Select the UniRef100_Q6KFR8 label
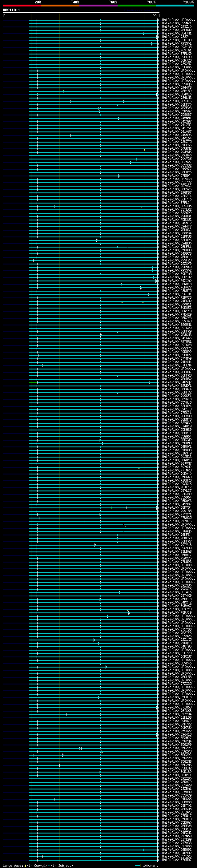Viewport: 197px width, 868px height. click(177, 375)
